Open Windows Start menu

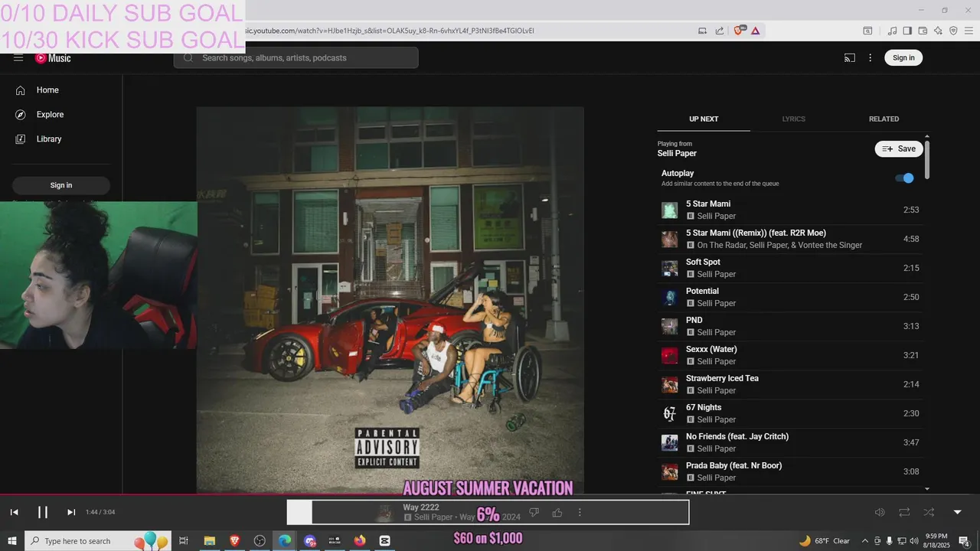click(12, 541)
